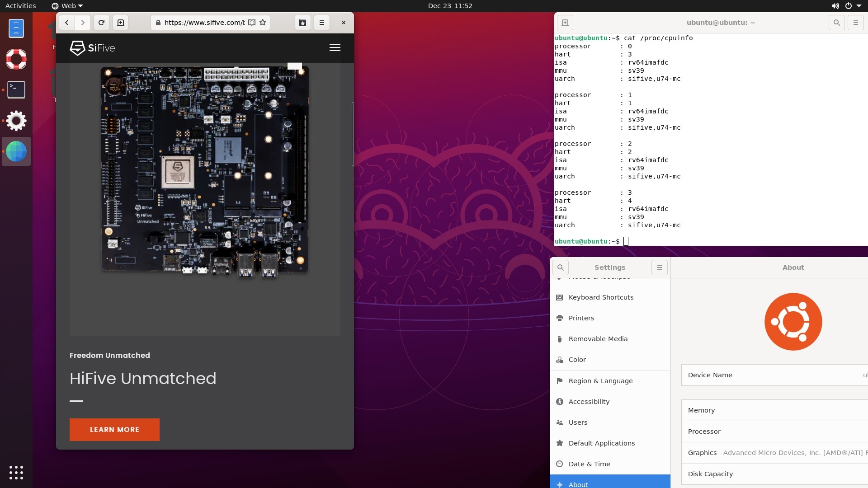Open search in Settings sidebar

[561, 267]
